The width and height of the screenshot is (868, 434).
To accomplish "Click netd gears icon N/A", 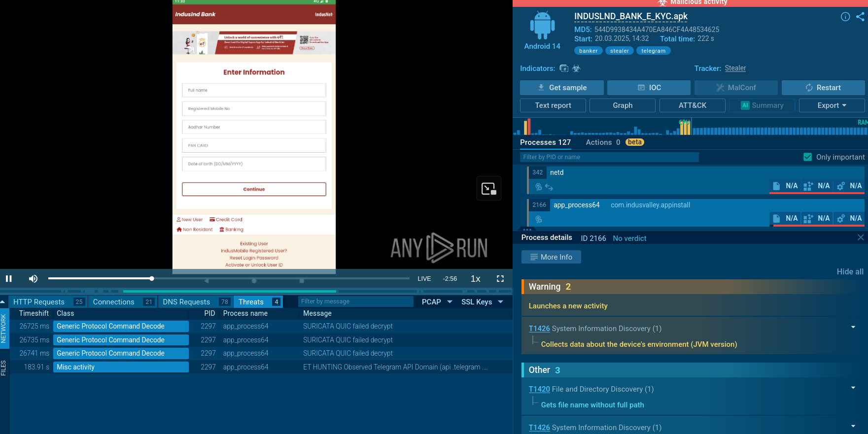I will point(849,186).
